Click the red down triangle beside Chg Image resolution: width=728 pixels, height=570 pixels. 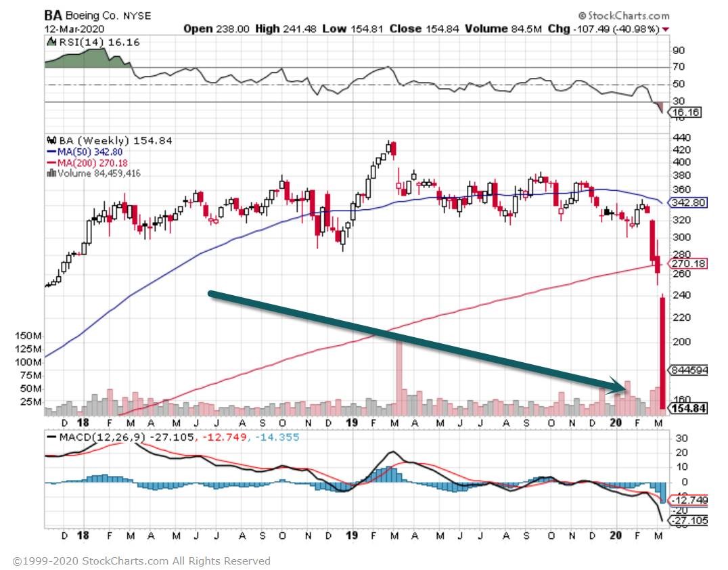tap(666, 29)
